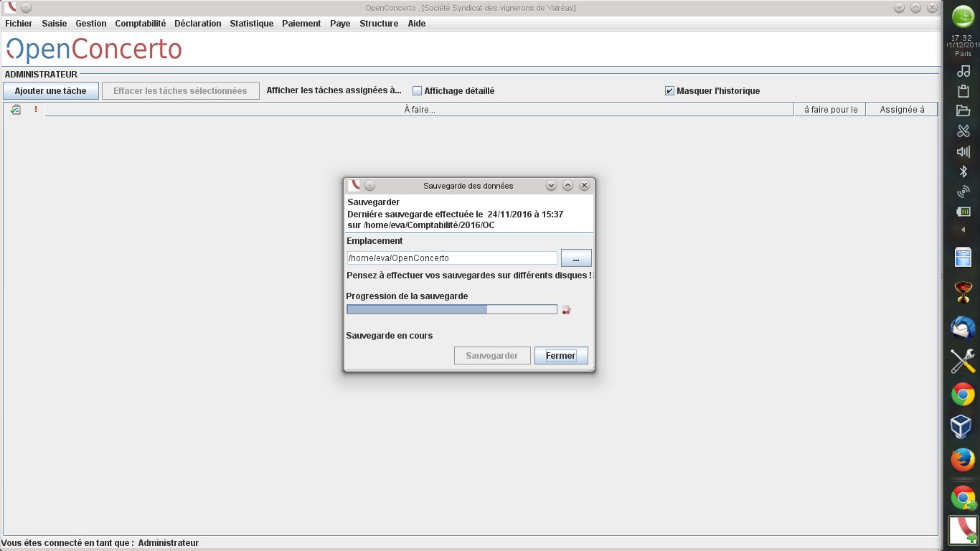The width and height of the screenshot is (980, 551).
Task: Click the round pin button in the Sauvegarde dialog title bar
Action: point(369,186)
